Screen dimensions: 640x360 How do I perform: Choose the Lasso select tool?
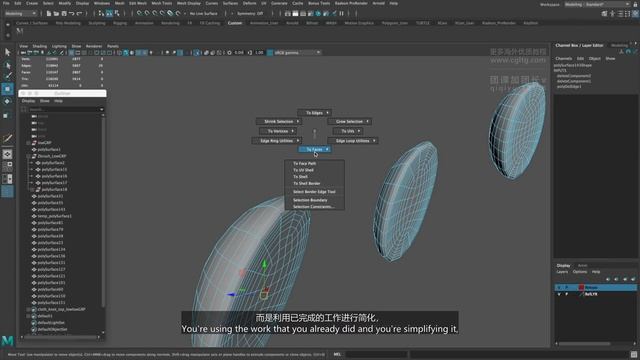click(7, 65)
